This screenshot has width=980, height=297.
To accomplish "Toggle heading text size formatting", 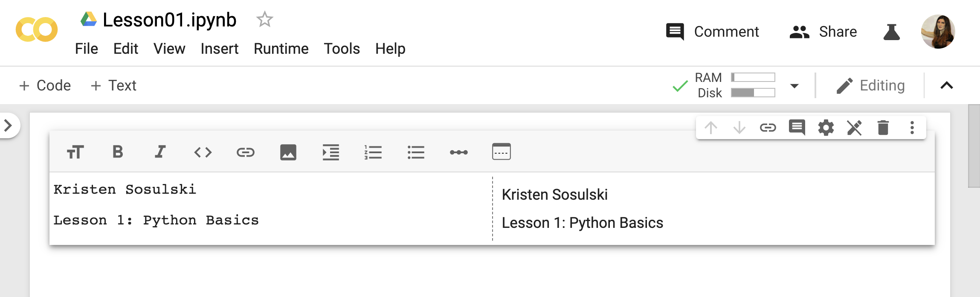I will 75,152.
